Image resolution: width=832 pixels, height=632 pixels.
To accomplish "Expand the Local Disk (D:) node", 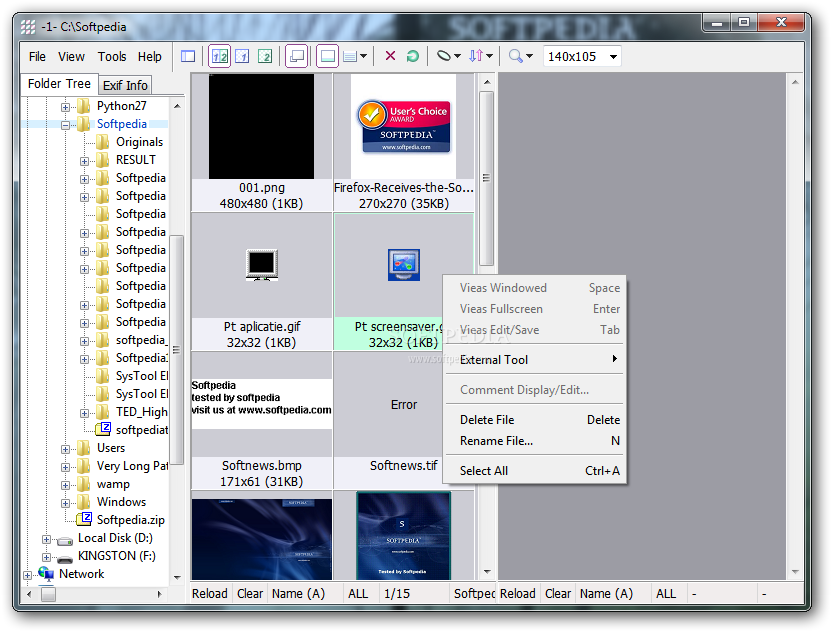I will tap(46, 539).
